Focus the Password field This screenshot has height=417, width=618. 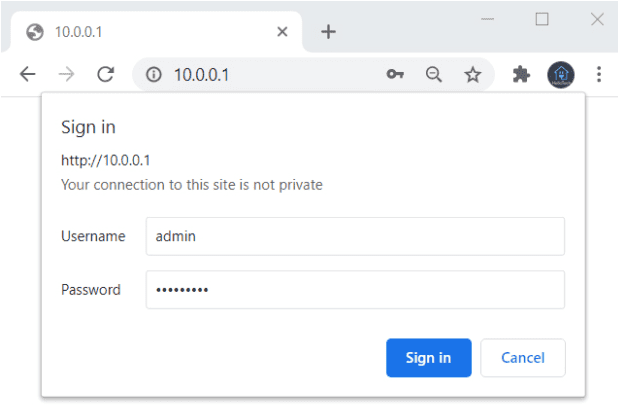coord(354,290)
